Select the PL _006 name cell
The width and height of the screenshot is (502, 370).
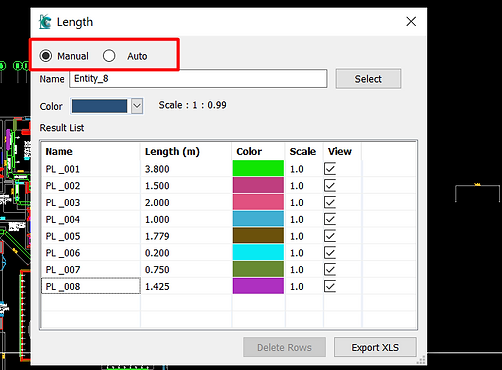click(x=91, y=253)
